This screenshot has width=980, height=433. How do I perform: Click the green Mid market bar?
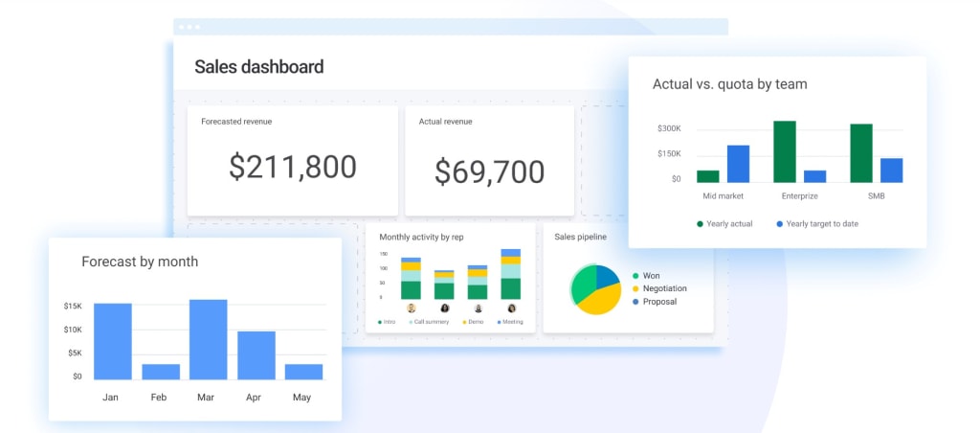click(708, 176)
